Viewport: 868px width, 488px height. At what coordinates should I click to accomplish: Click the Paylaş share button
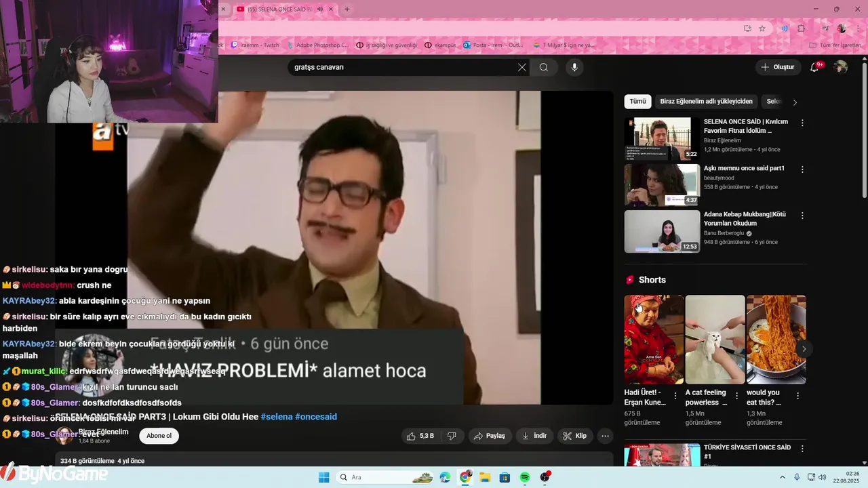490,436
